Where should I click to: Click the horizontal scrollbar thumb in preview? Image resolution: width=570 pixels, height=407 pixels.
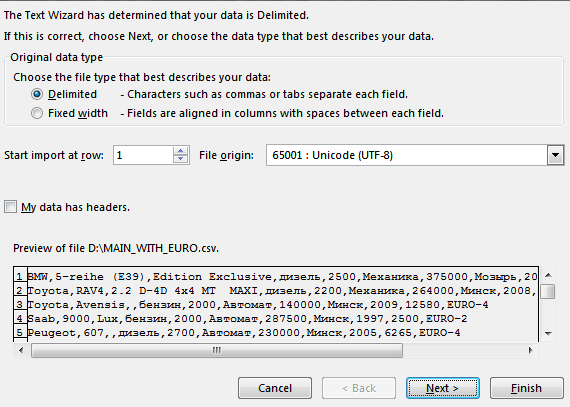217,350
